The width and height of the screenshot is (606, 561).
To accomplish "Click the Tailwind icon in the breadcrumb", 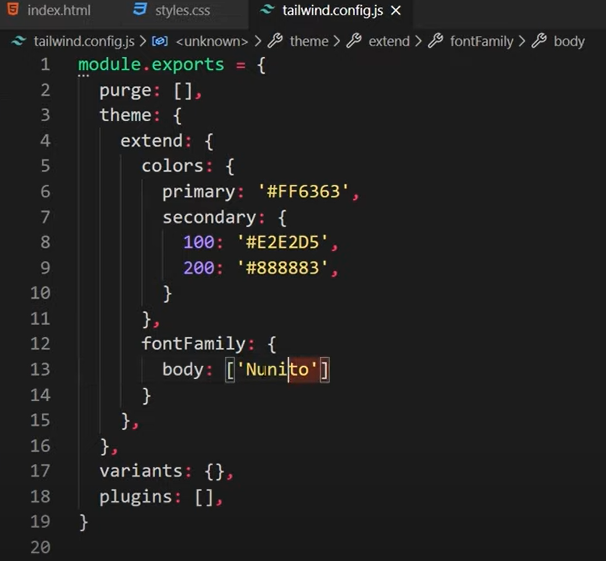I will 19,41.
